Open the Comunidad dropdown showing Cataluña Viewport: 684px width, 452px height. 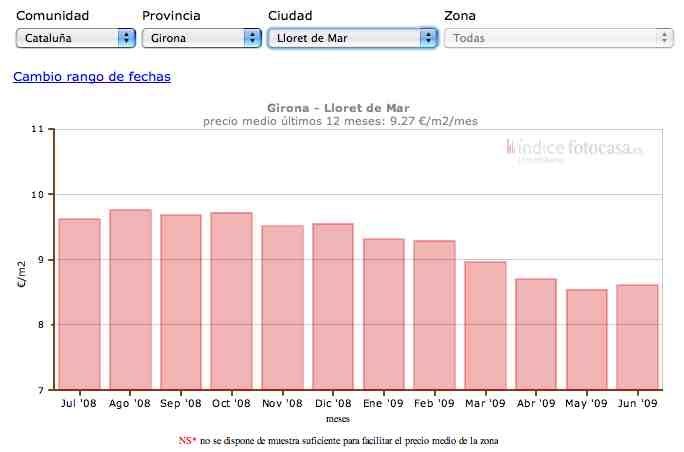(75, 38)
